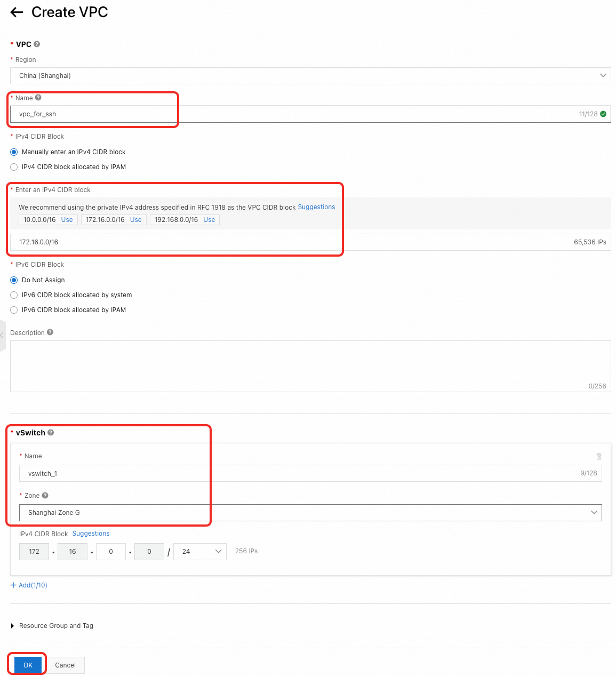Click the back arrow beside Create VPC

pyautogui.click(x=17, y=12)
